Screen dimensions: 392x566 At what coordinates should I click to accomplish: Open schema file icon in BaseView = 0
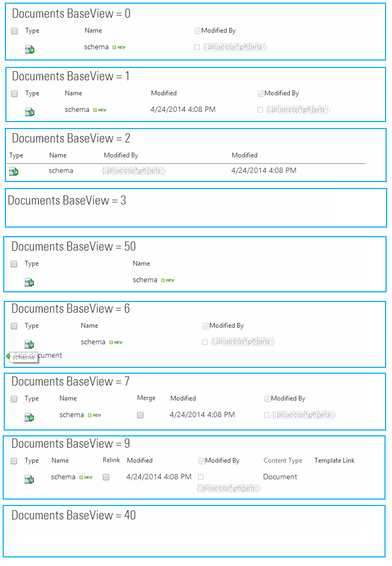coord(29,49)
